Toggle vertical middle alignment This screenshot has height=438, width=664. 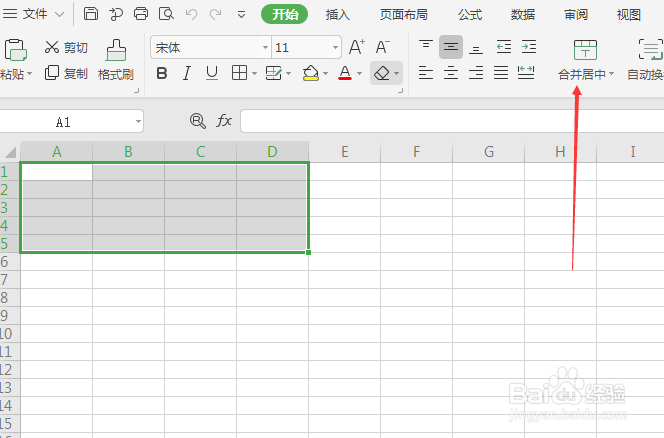[x=451, y=47]
